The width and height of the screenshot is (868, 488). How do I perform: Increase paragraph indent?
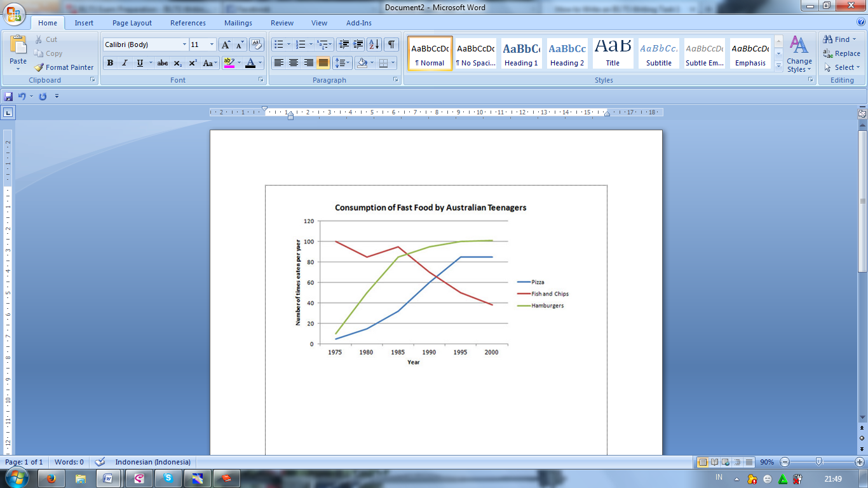358,44
